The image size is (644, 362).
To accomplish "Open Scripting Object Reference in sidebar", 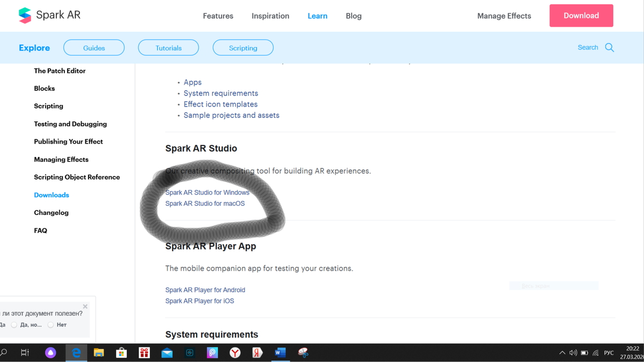I will (77, 177).
